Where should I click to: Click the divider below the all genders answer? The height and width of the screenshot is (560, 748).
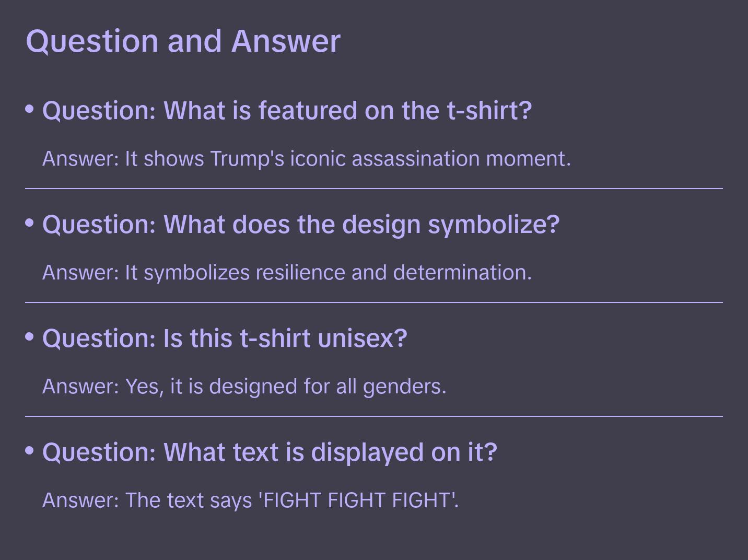(x=374, y=416)
